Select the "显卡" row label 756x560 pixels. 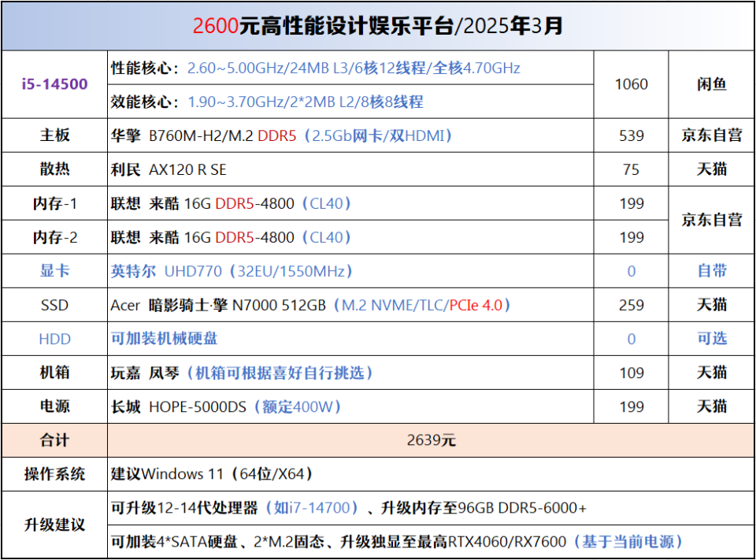click(x=54, y=271)
